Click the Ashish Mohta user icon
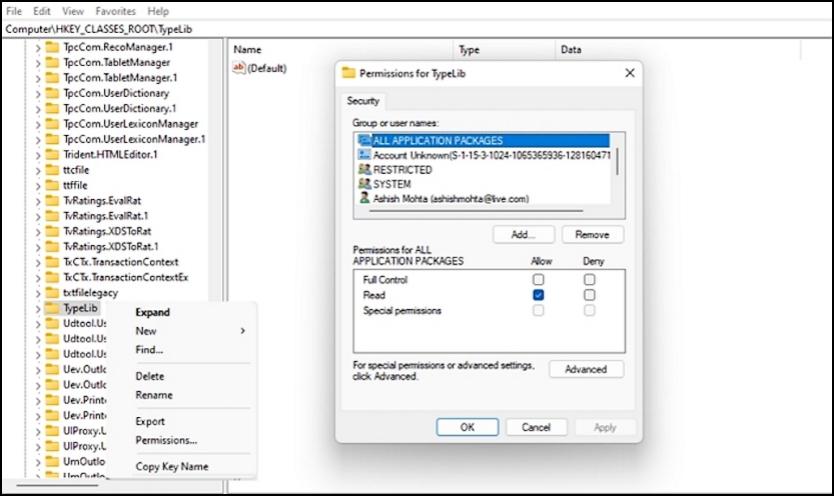 tap(363, 199)
